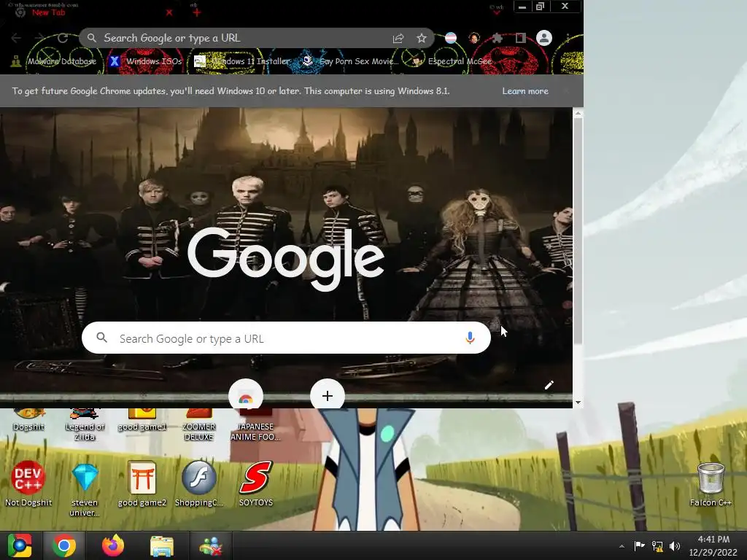747x560 pixels.
Task: Launch Firefox from the taskbar
Action: pos(113,545)
